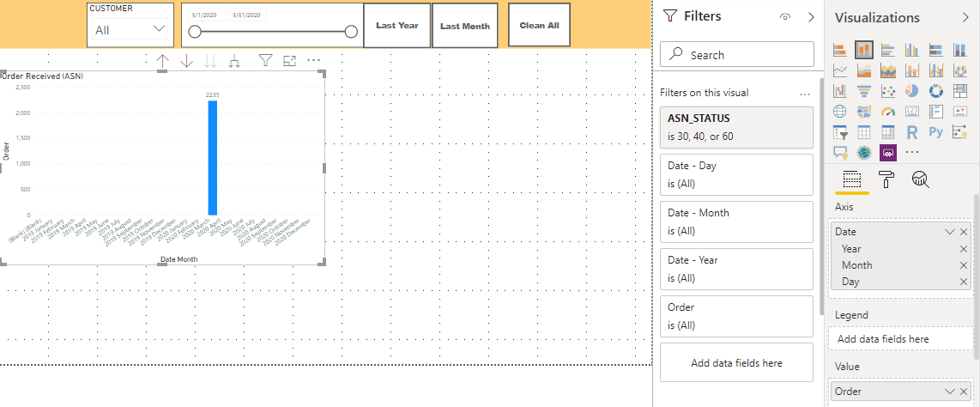
Task: Select the matrix visual
Action: click(x=888, y=132)
